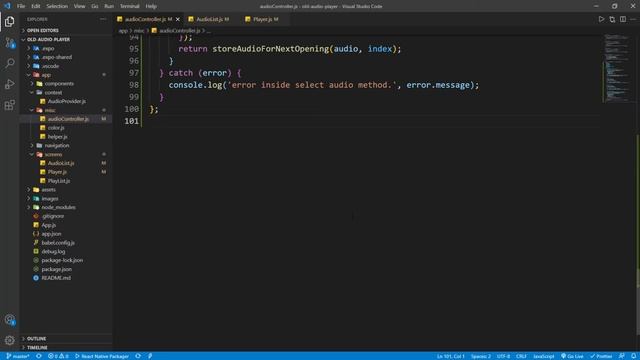Open the Selection menu
Image resolution: width=640 pixels, height=360 pixels.
[57, 6]
